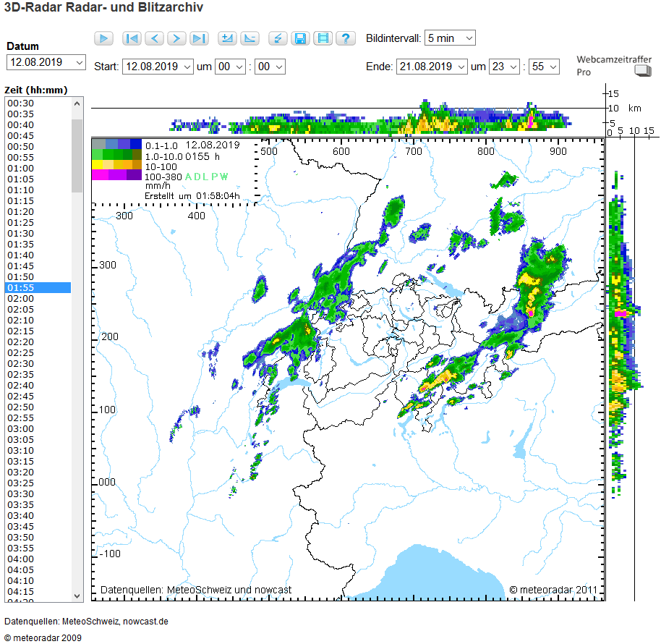Advance to the next radar image
The width and height of the screenshot is (661, 644).
(x=176, y=38)
